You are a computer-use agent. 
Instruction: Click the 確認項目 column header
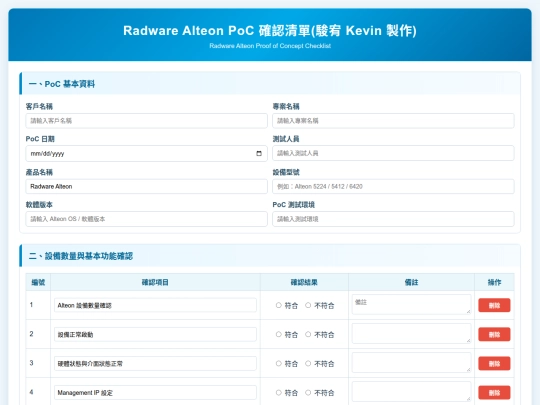[x=155, y=282]
